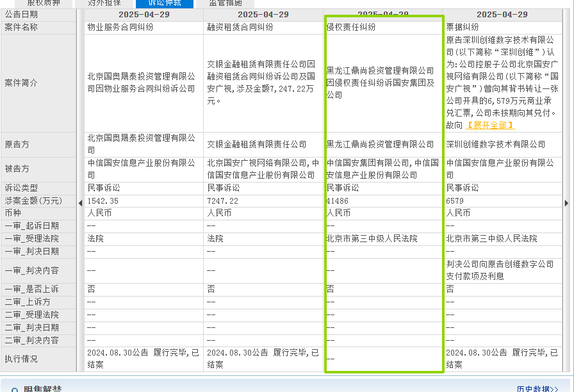
Task: Click date header above 票据纠纷
Action: 502,15
